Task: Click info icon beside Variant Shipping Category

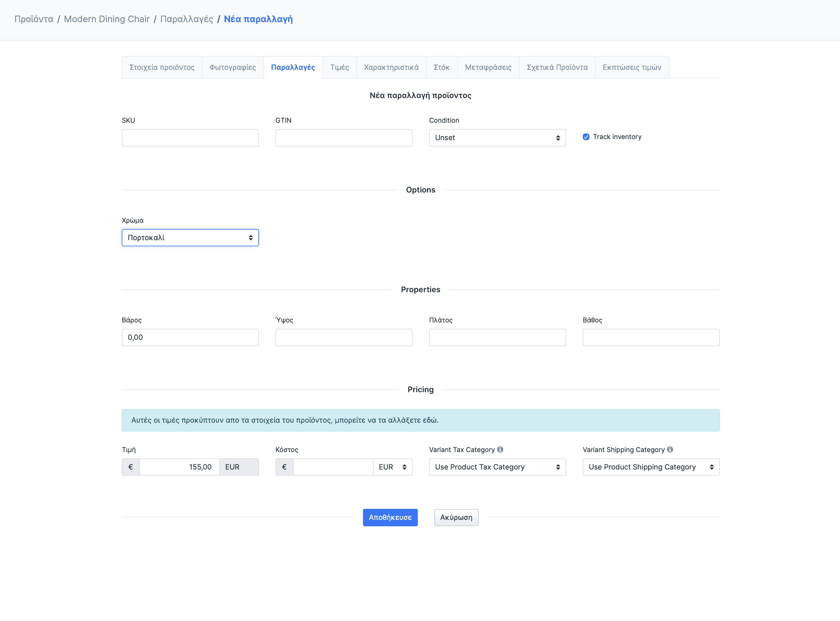Action: 670,450
